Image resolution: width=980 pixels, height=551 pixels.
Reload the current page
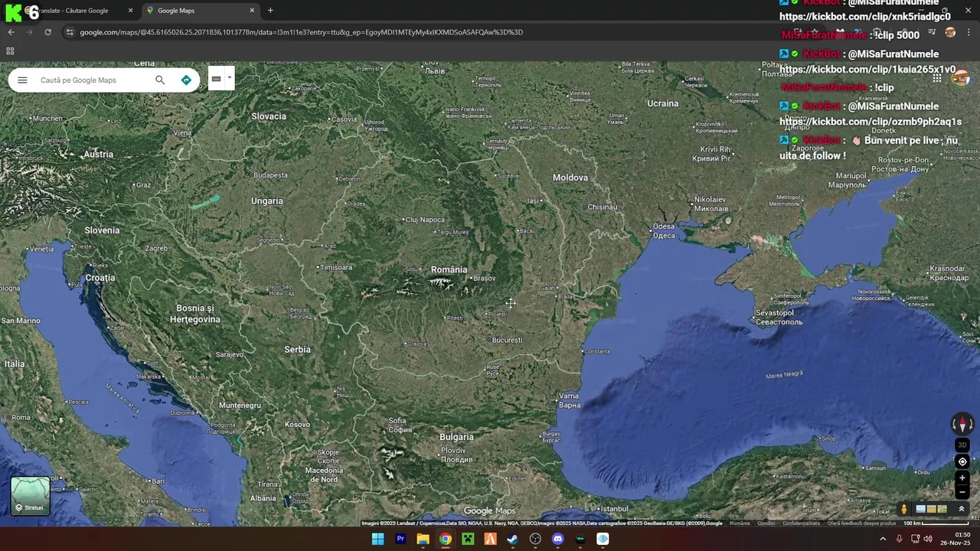point(47,32)
